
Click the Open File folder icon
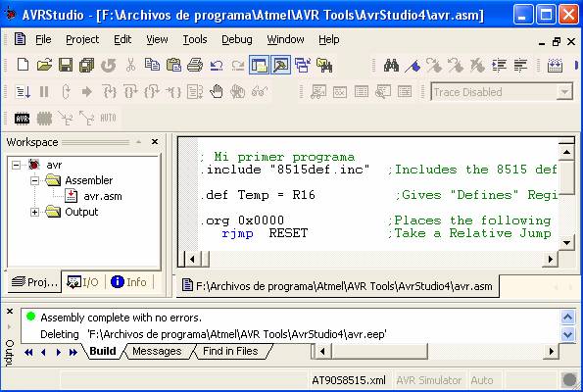point(45,65)
